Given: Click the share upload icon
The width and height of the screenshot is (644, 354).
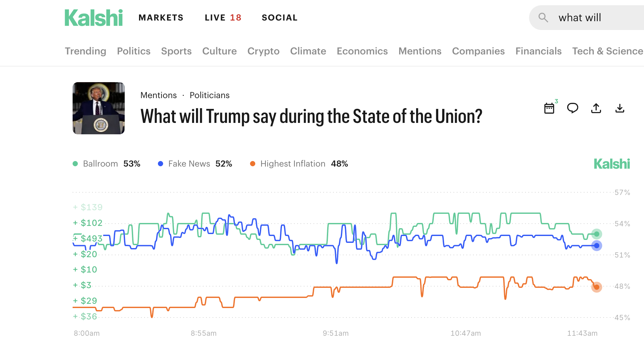Looking at the screenshot, I should [596, 108].
